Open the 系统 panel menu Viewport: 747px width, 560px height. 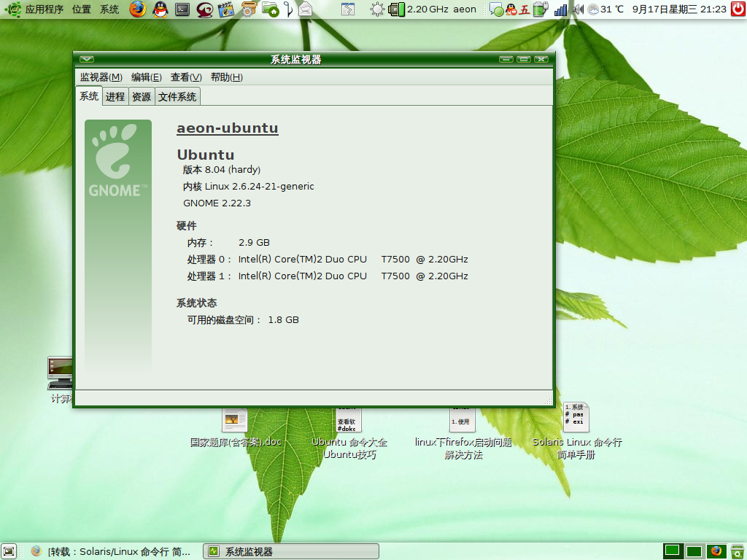(x=109, y=9)
